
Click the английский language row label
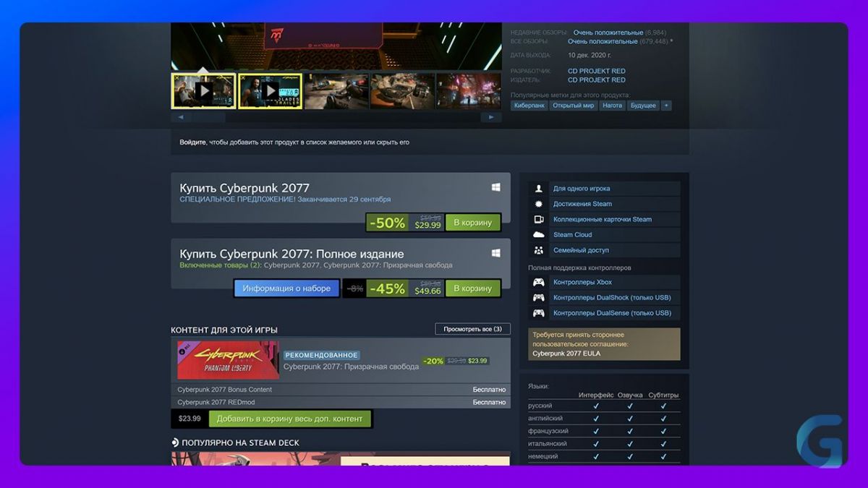click(x=545, y=419)
